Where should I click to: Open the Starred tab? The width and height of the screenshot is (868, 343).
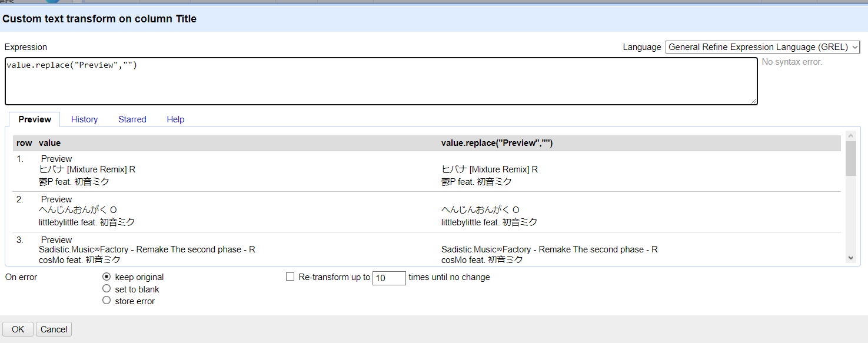tap(132, 119)
